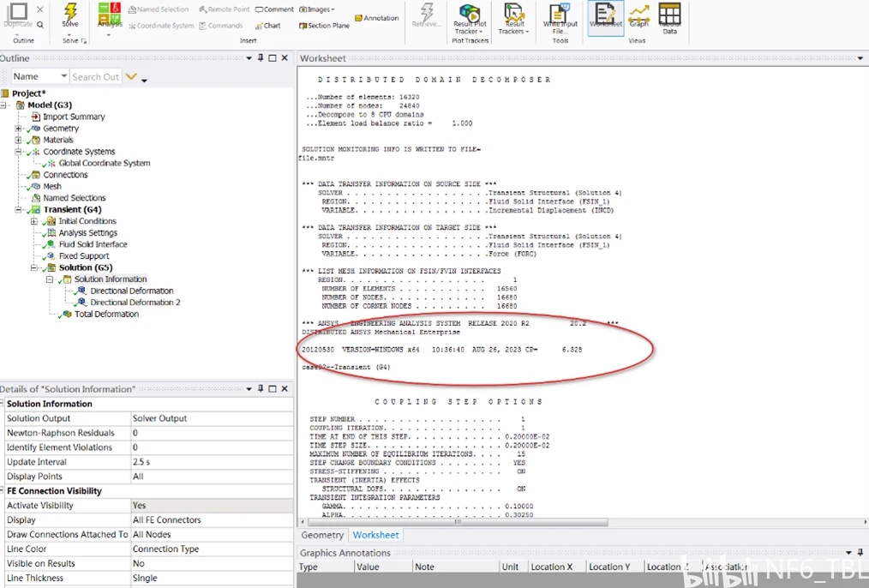Select Global Coordinate System
Image resolution: width=869 pixels, height=588 pixels.
[x=105, y=163]
